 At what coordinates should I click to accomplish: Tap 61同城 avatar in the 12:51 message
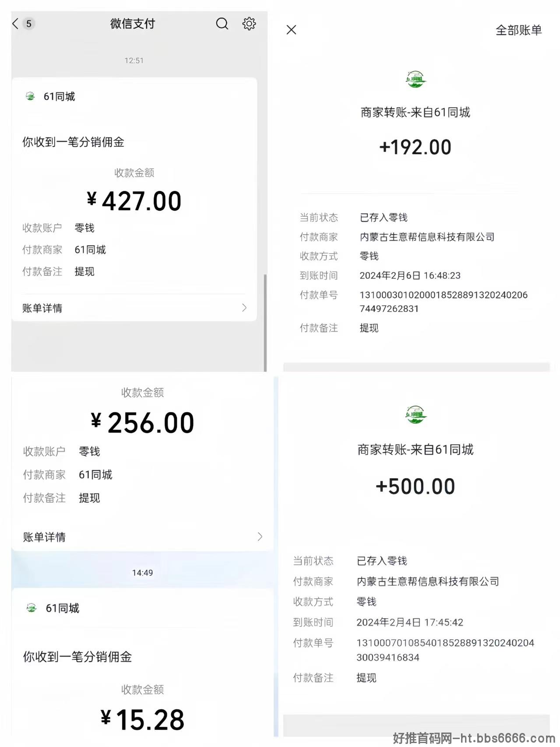(30, 96)
